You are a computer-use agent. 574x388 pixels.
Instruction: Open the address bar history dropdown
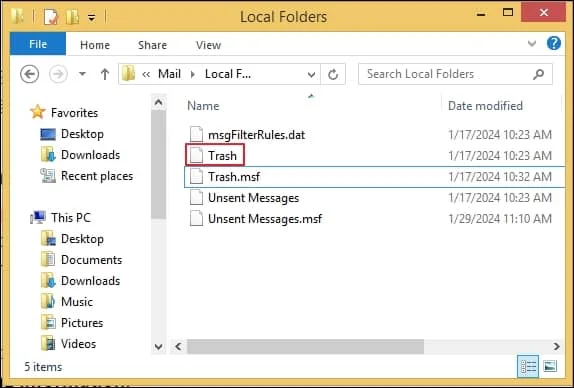tap(311, 75)
